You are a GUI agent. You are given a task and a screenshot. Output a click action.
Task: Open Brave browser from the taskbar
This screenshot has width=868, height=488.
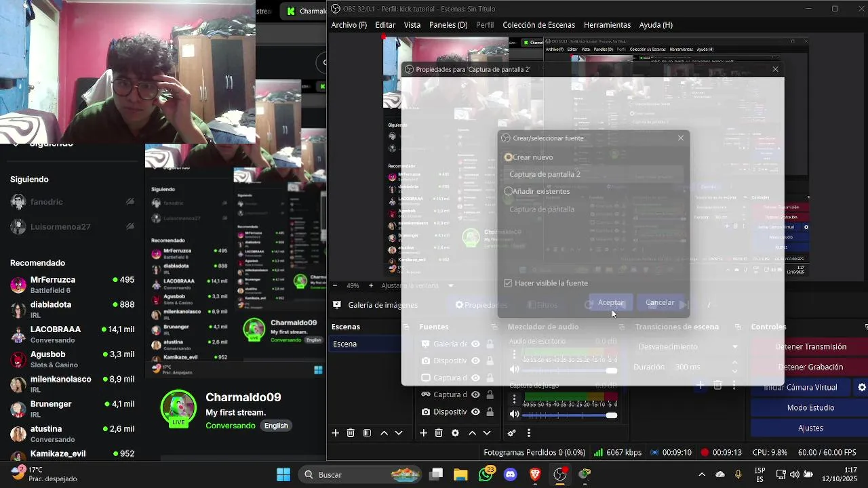pos(535,474)
